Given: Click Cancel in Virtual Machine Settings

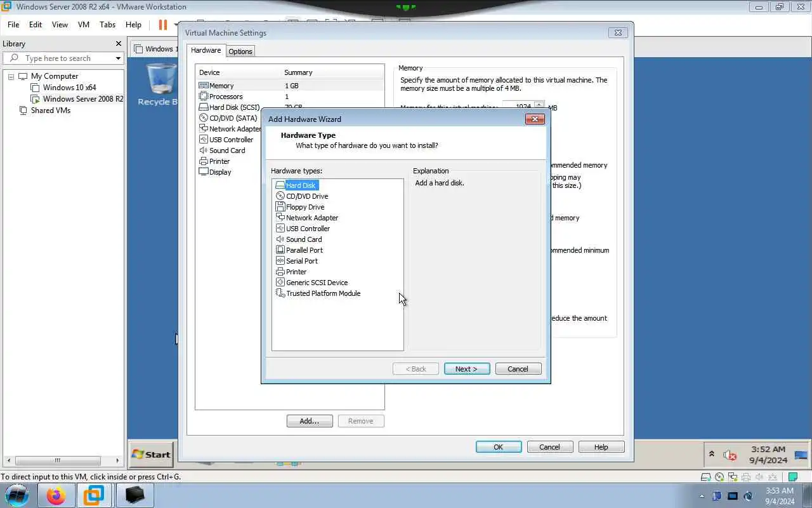Looking at the screenshot, I should 549,447.
